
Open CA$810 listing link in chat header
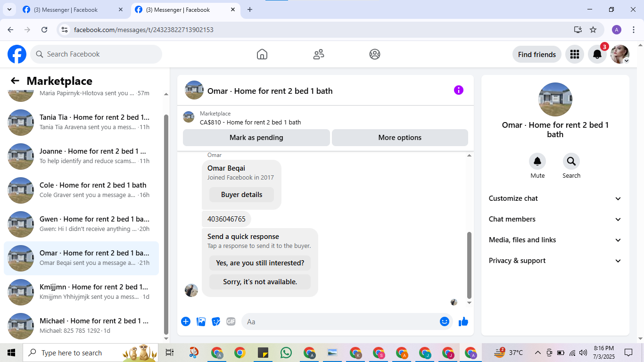(250, 122)
